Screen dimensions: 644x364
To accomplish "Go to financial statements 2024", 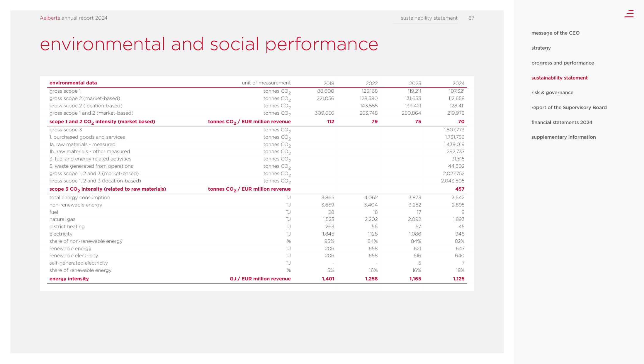I will pyautogui.click(x=562, y=122).
